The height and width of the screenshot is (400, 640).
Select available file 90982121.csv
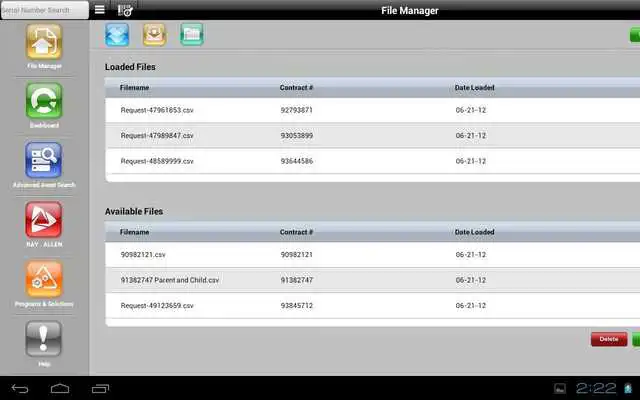pyautogui.click(x=143, y=254)
